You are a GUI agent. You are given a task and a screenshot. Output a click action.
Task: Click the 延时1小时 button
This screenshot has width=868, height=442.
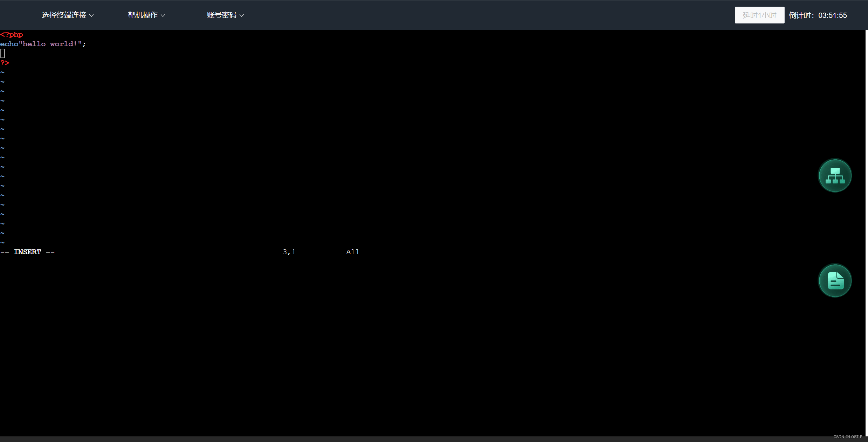(759, 15)
